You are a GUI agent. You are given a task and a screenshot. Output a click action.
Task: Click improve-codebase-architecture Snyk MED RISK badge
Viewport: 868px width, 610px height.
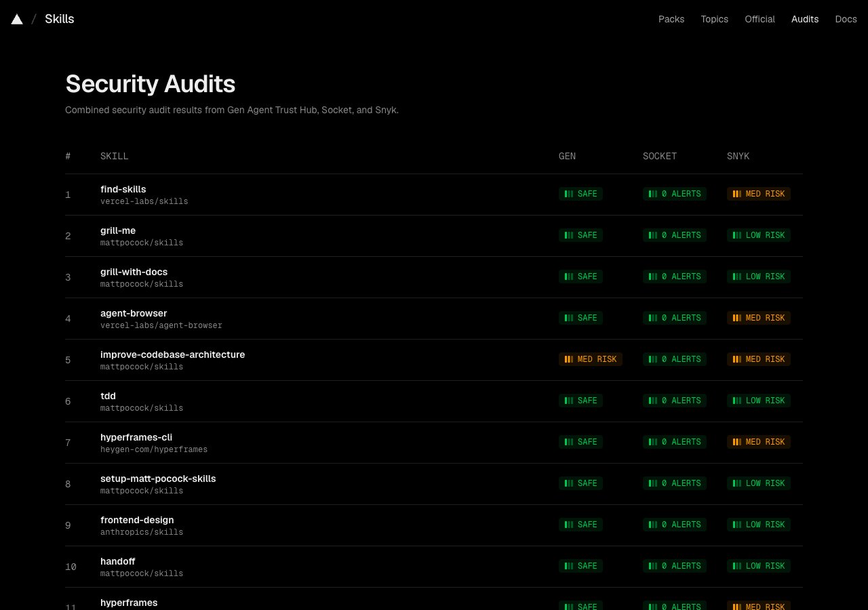tap(759, 359)
